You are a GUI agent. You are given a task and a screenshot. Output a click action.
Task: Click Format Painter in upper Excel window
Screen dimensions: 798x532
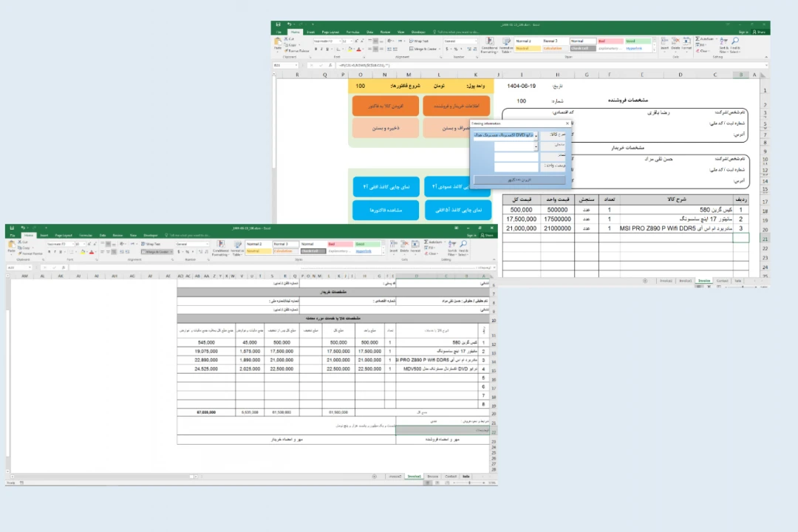296,51
